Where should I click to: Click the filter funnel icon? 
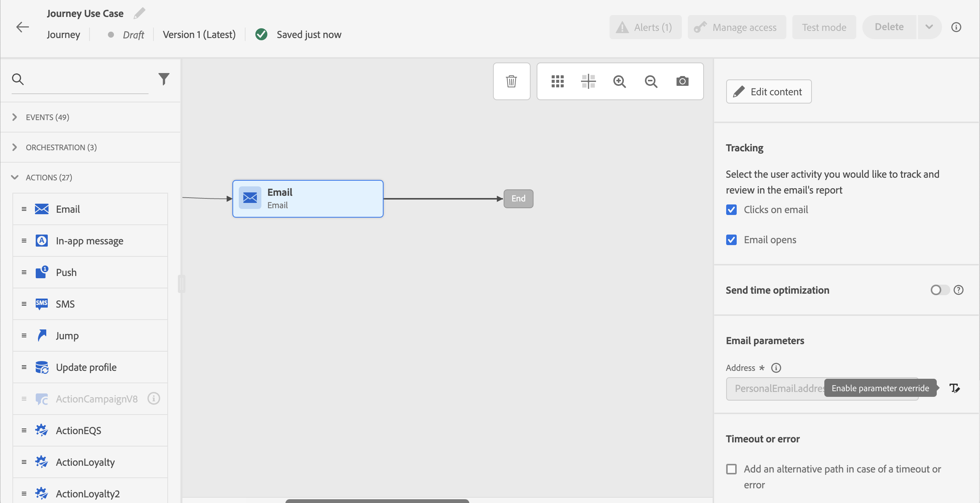tap(164, 79)
